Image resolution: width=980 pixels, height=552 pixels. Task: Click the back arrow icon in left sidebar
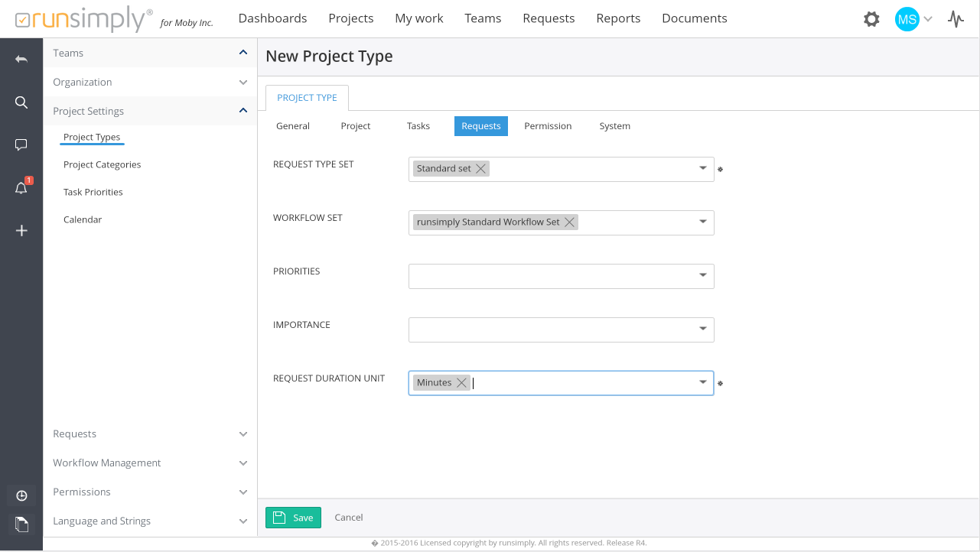click(x=21, y=59)
